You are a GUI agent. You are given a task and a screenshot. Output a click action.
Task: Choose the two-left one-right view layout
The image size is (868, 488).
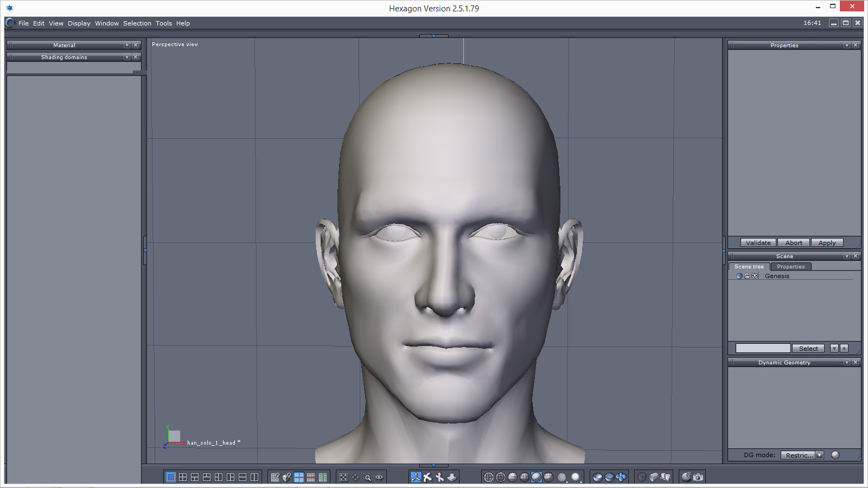click(x=219, y=477)
